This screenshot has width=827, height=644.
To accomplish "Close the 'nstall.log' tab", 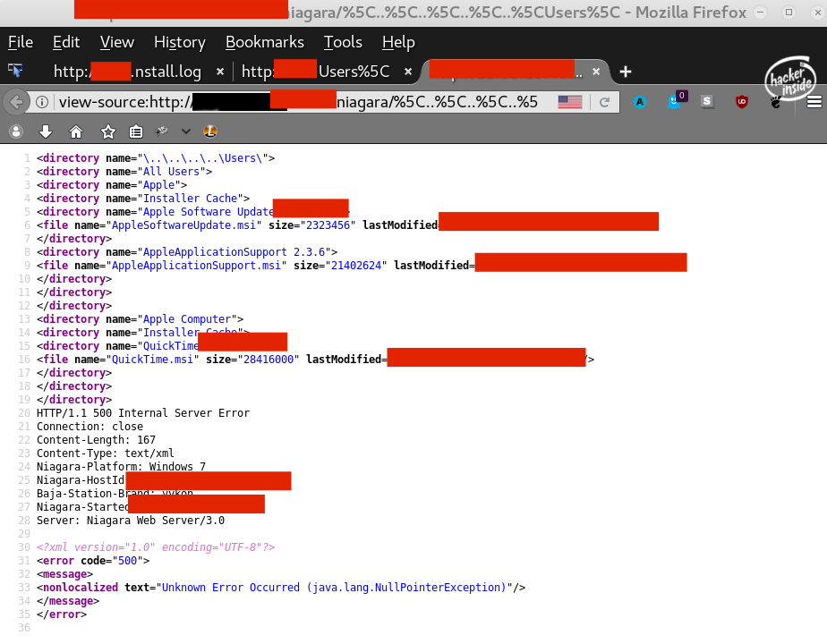I will click(x=220, y=72).
